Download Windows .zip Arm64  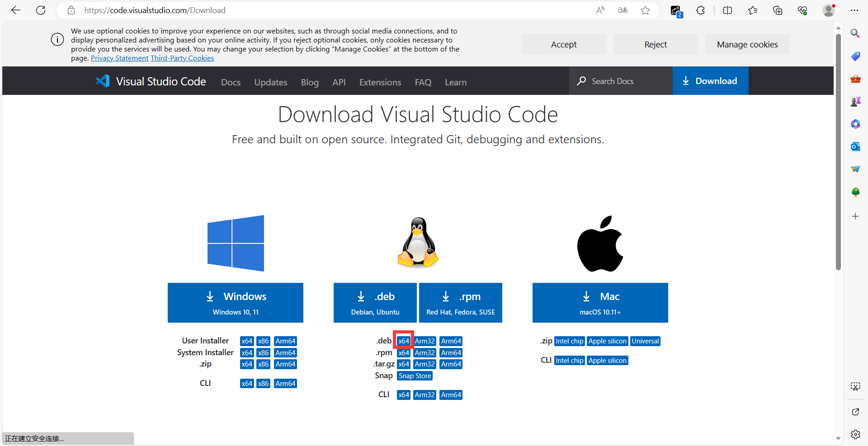click(x=286, y=364)
